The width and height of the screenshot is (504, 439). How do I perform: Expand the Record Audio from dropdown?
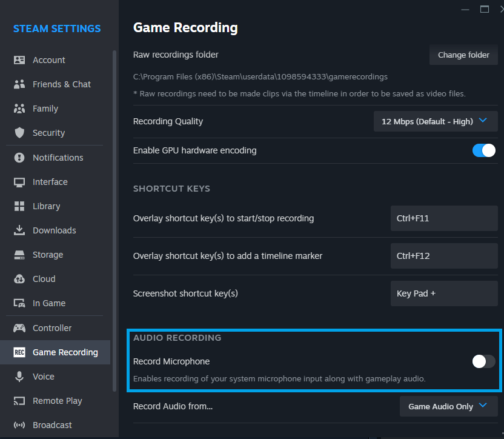(448, 406)
